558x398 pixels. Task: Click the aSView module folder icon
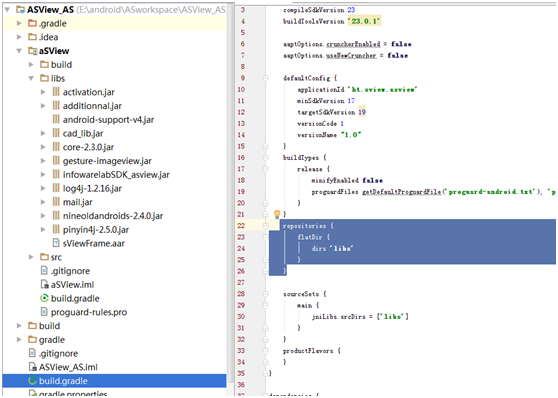coord(32,51)
